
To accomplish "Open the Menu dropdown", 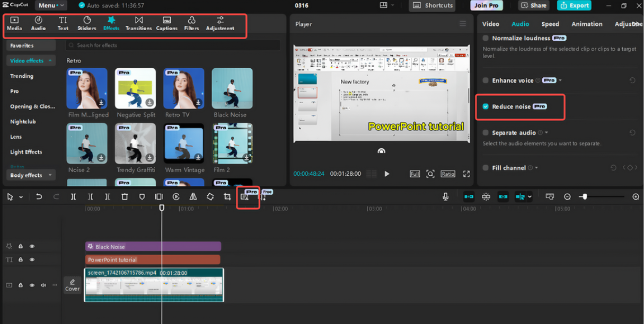I will tap(51, 5).
